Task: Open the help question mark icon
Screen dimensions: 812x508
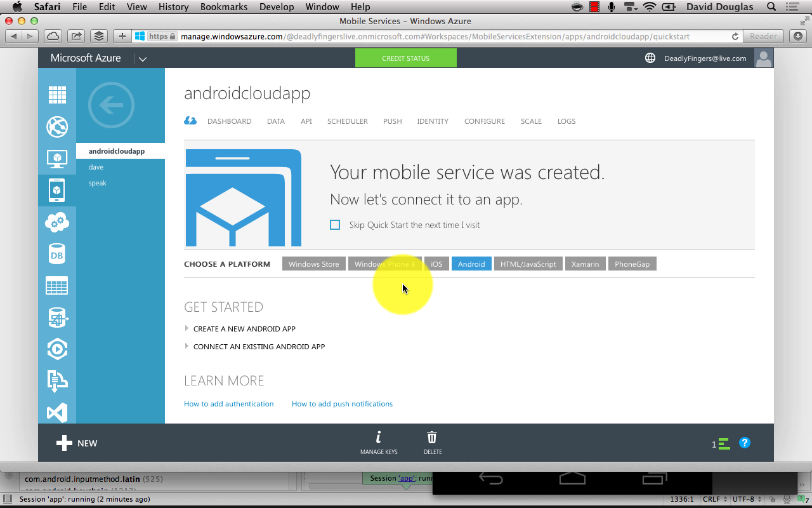Action: pos(745,443)
